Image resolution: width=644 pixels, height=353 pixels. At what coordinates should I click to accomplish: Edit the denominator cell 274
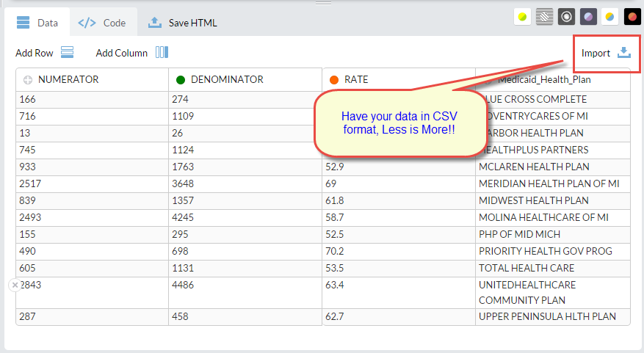click(245, 100)
